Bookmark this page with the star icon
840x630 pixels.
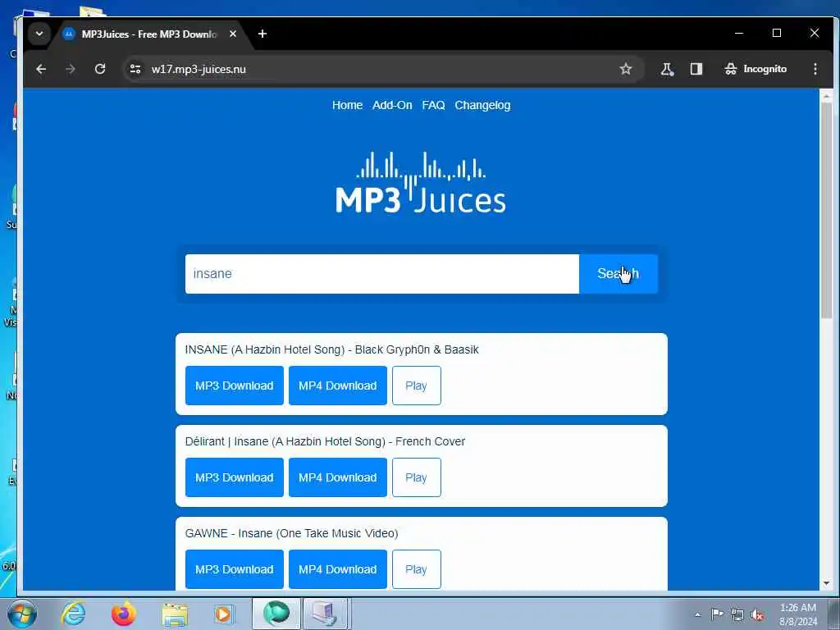pos(625,69)
